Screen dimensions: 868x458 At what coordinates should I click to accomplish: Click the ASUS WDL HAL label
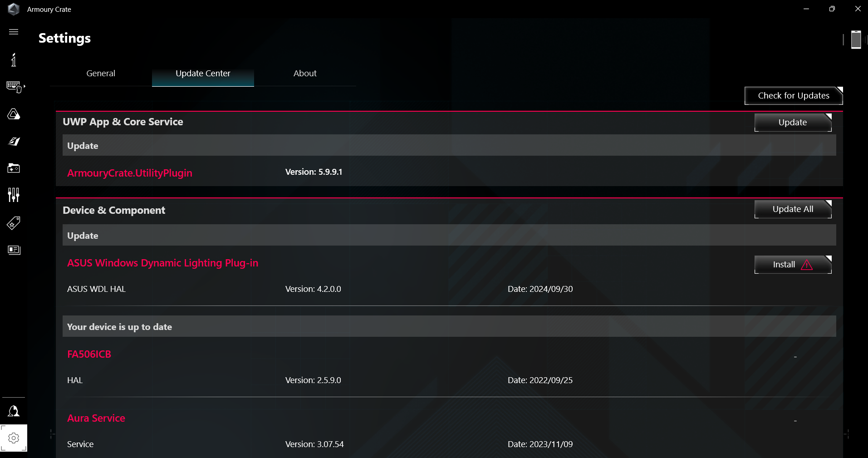coord(96,289)
